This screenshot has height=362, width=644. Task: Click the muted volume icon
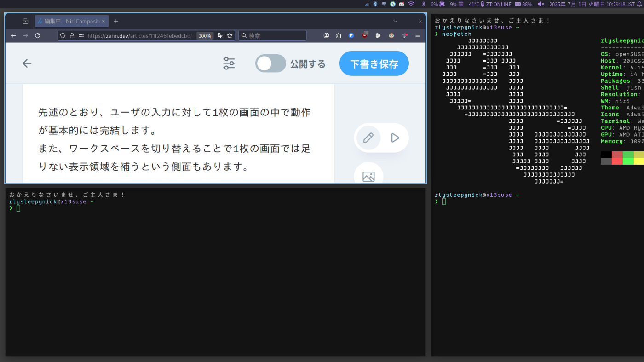(x=541, y=4)
